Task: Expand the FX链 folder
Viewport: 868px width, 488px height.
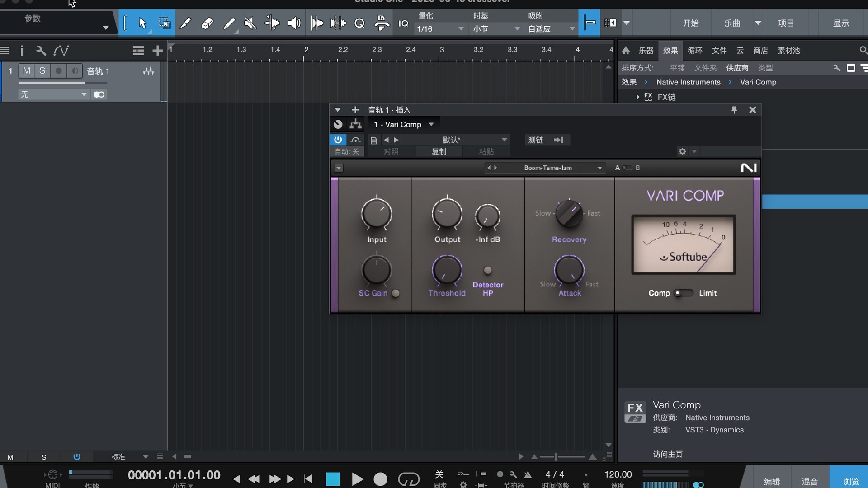Action: [637, 97]
